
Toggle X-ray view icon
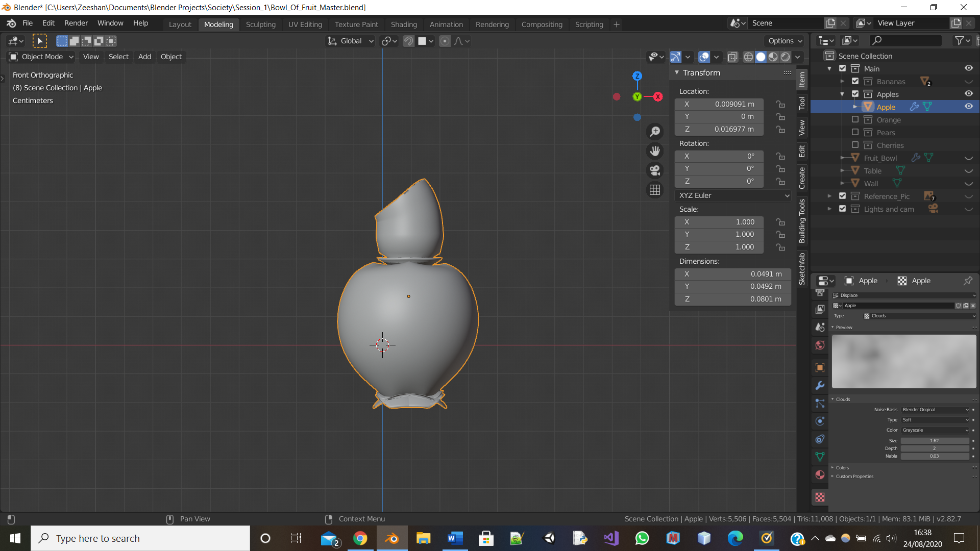pos(732,57)
